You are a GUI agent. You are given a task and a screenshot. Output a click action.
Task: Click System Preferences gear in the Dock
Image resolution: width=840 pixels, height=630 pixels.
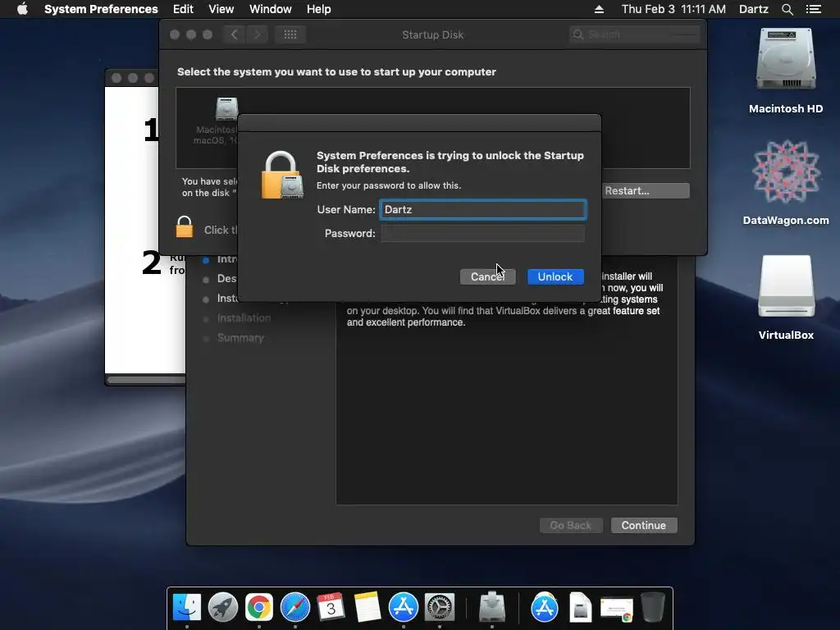coord(440,608)
